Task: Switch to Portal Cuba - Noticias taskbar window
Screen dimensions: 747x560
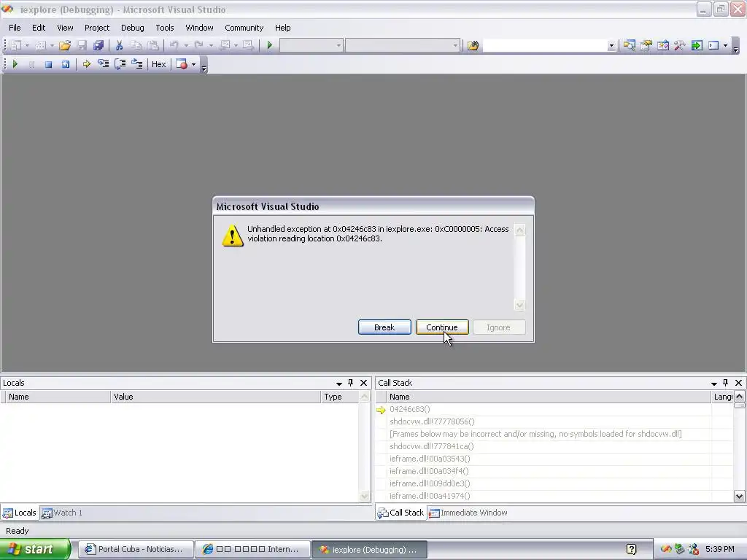Action: 136,549
